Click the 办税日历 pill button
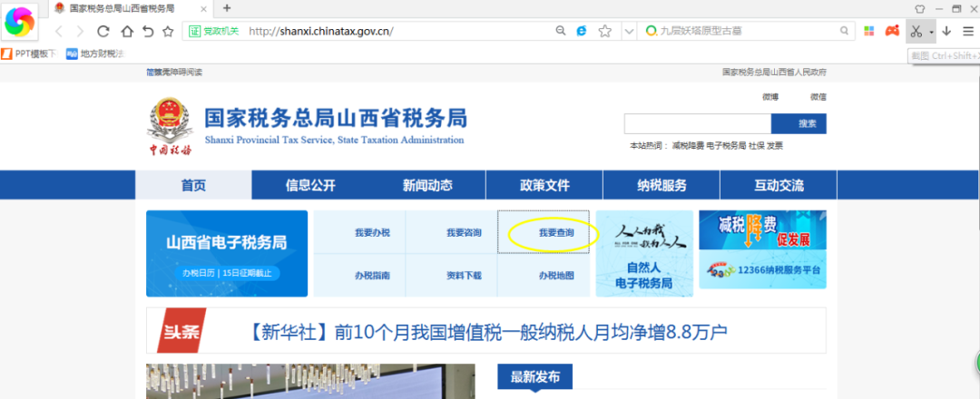Image resolution: width=980 pixels, height=399 pixels. click(227, 274)
